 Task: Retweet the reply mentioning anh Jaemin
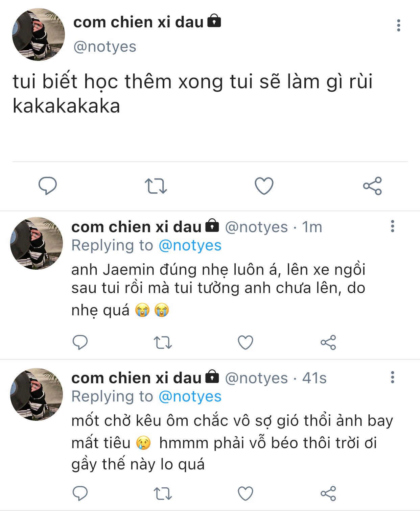click(163, 342)
